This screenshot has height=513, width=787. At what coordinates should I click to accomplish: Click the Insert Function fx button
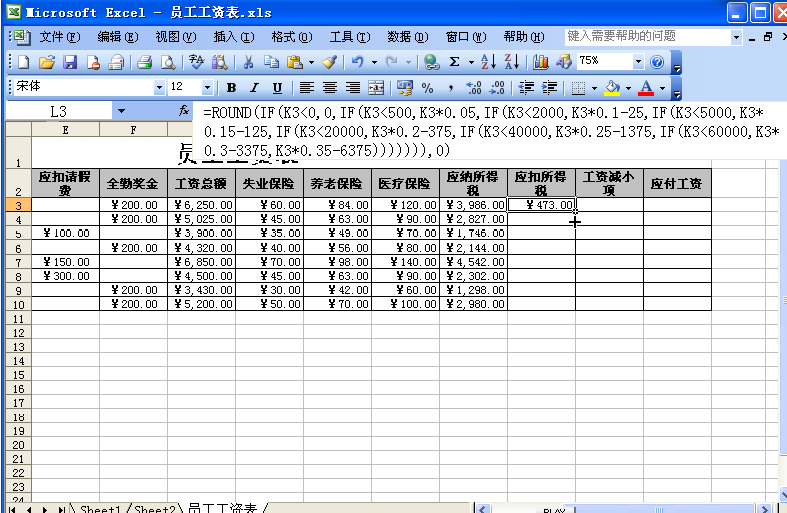(x=184, y=110)
